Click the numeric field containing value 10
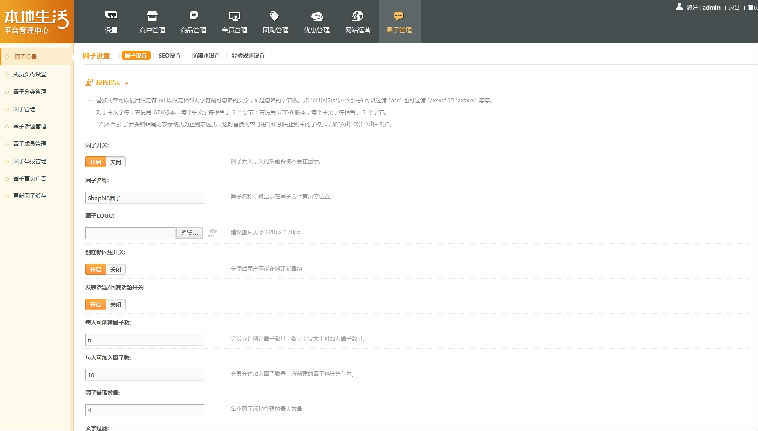Image resolution: width=758 pixels, height=431 pixels. (145, 374)
